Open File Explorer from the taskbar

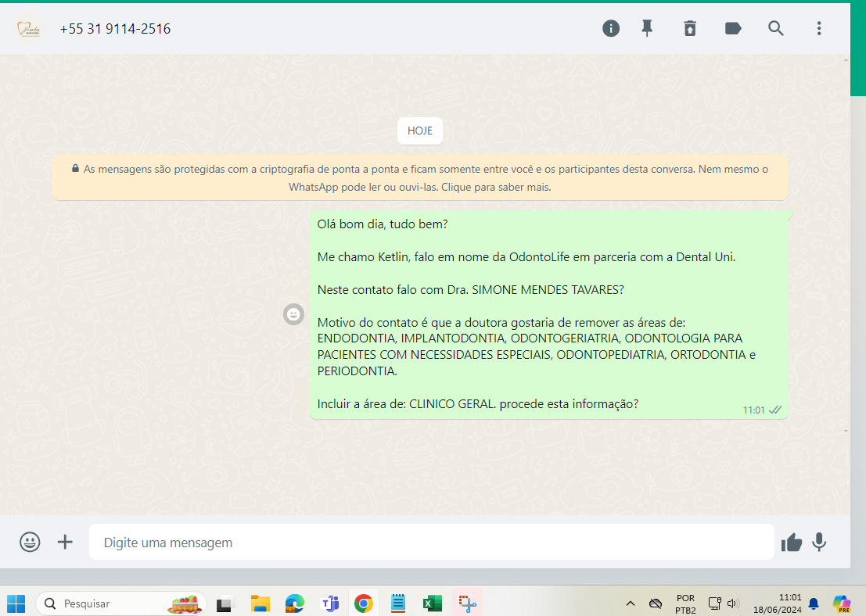261,603
